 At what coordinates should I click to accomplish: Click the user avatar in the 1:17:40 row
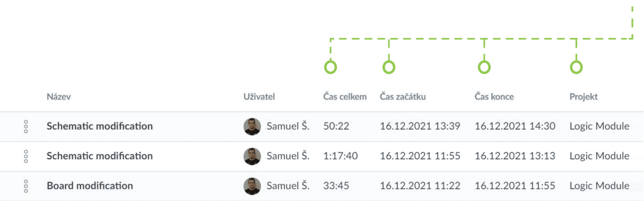[252, 156]
